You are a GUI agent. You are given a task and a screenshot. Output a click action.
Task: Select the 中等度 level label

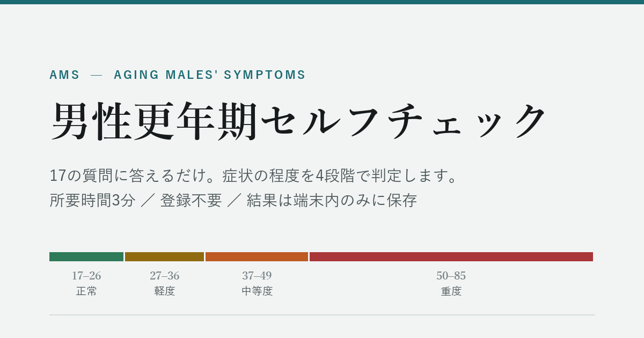tap(257, 291)
